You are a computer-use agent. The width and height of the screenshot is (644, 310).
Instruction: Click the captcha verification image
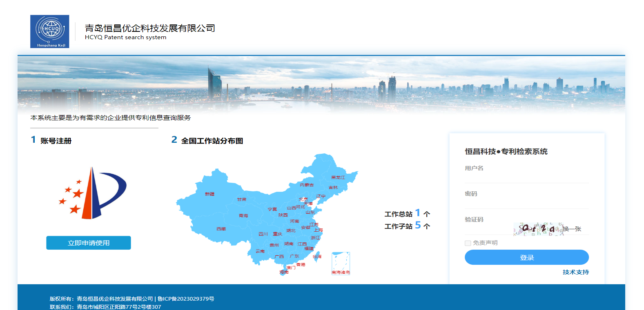[x=537, y=229]
